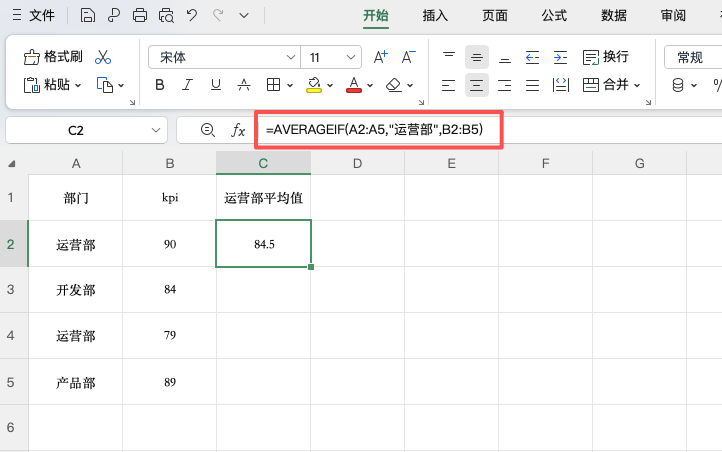Click the Borders icon
Image resolution: width=722 pixels, height=452 pixels.
coord(274,85)
